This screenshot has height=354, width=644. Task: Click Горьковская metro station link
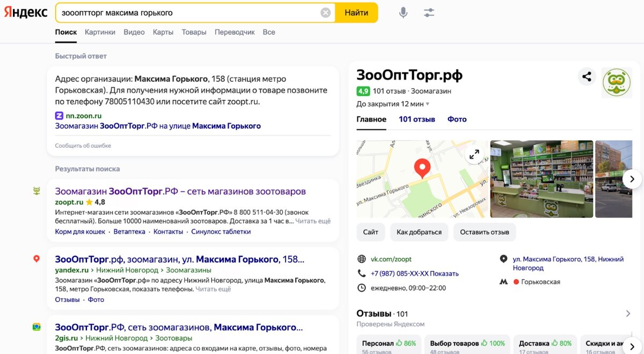[541, 281]
